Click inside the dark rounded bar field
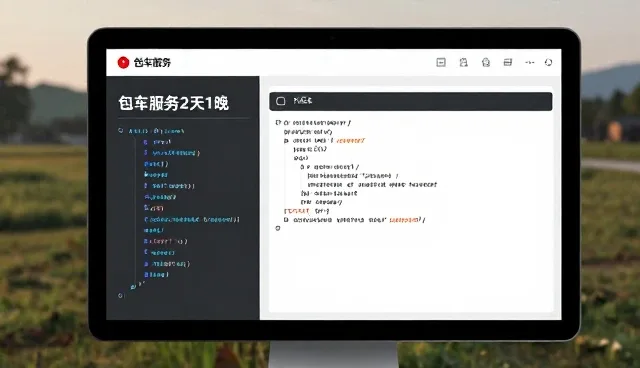 pyautogui.click(x=411, y=101)
